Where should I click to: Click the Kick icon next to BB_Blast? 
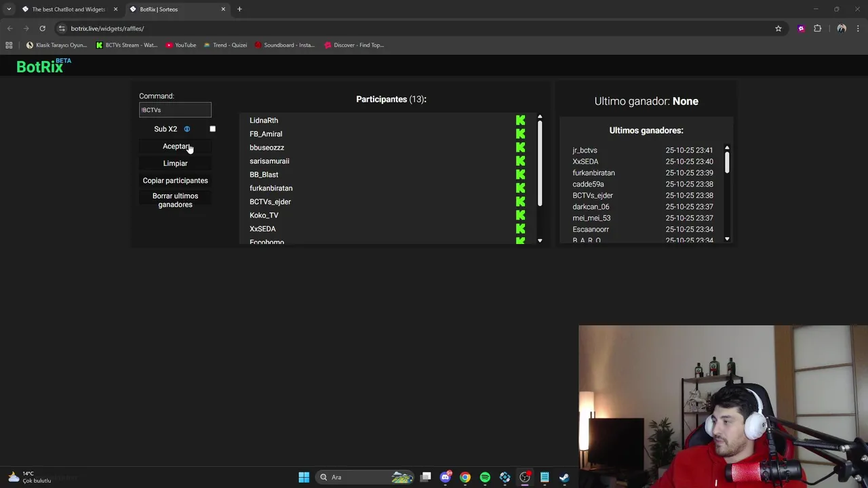[x=520, y=174]
